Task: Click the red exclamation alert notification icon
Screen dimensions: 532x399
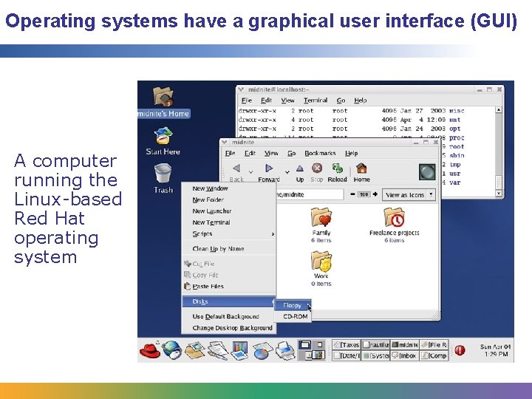Action: coord(460,350)
